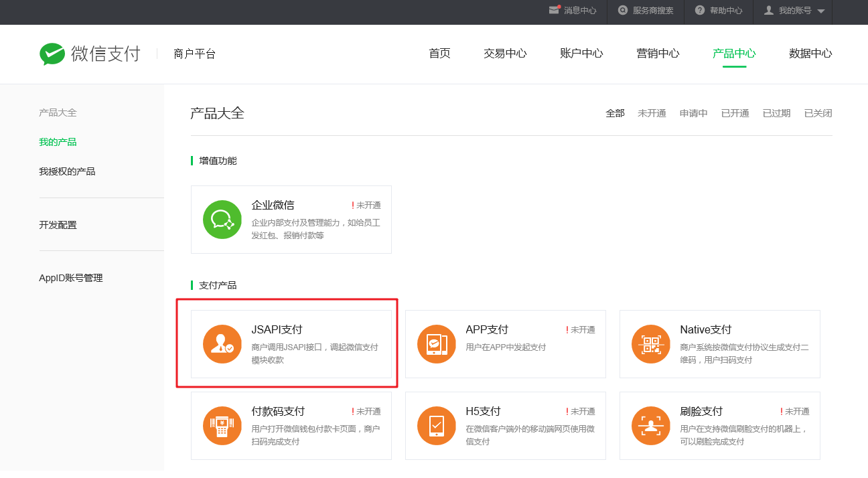Open the 刷脸支付 title
The height and width of the screenshot is (478, 868).
pos(701,411)
